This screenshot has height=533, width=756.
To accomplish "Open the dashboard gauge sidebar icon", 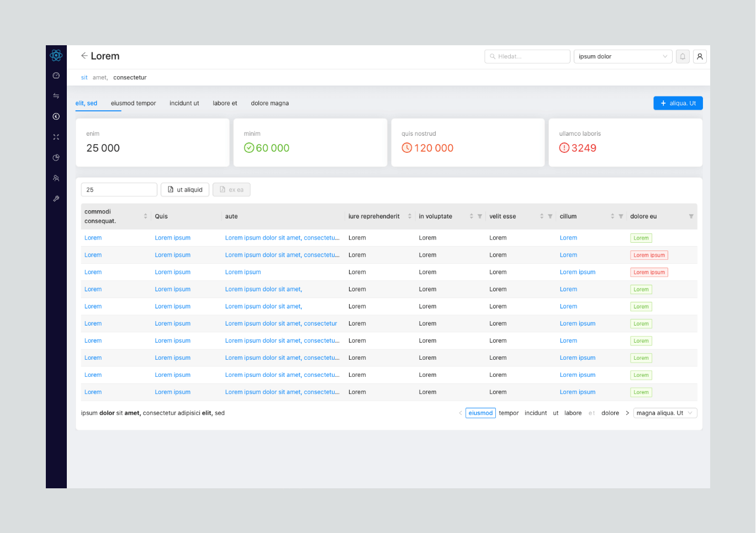I will point(56,76).
